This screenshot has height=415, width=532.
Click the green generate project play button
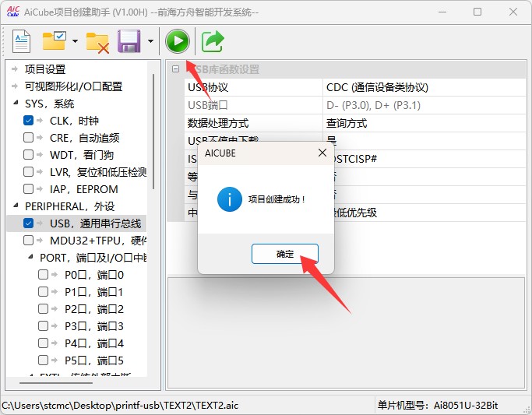click(x=177, y=41)
